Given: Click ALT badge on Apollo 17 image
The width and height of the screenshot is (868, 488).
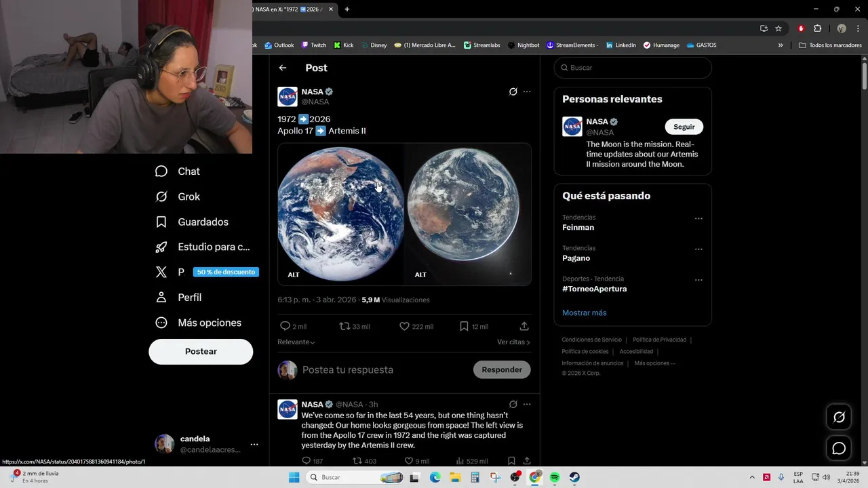Looking at the screenshot, I should [x=294, y=274].
